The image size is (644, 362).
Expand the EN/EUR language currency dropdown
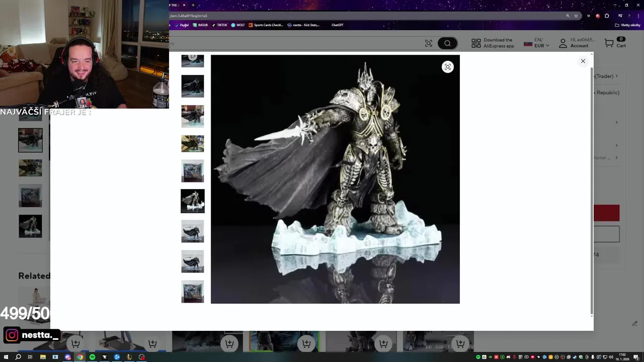pos(536,43)
